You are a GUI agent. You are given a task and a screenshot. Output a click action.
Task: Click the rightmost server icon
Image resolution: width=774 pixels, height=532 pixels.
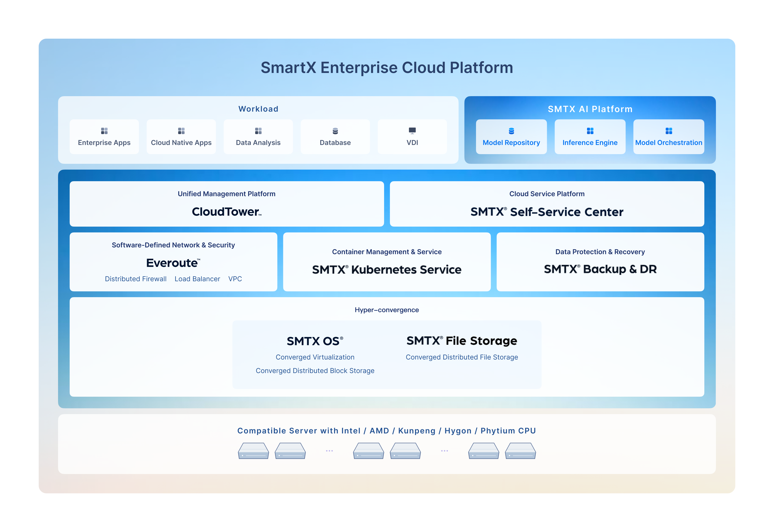[x=520, y=451]
